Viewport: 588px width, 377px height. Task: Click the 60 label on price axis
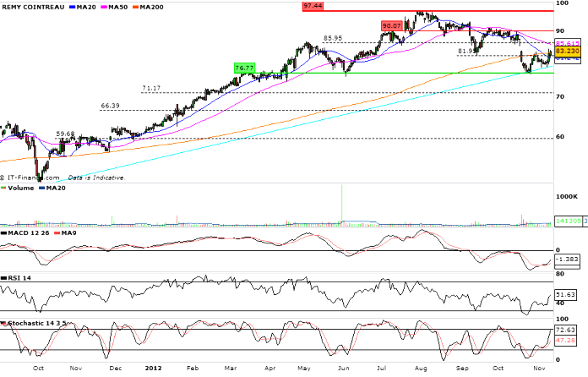point(560,137)
